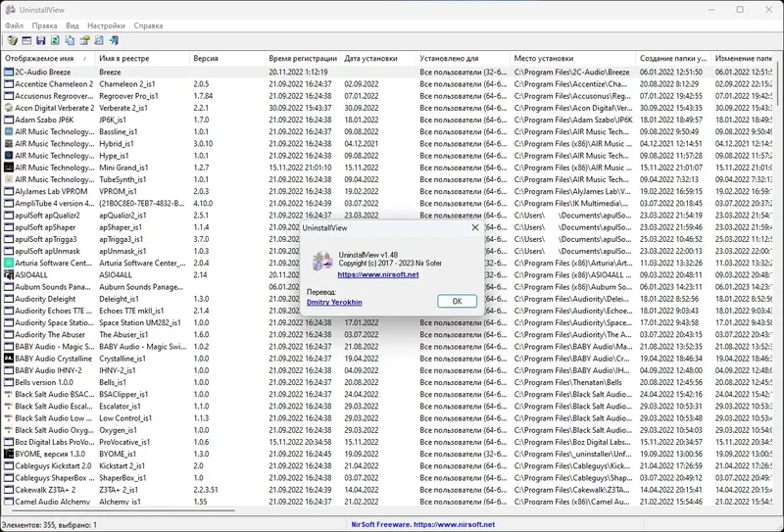Sort by the Место установки column header
Screen dimensions: 784x532
click(573, 59)
